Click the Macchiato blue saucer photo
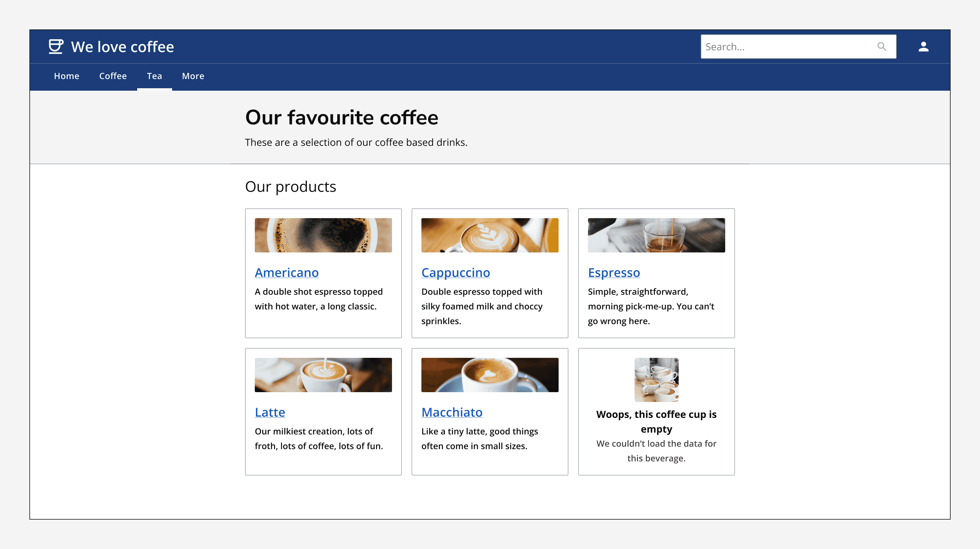 click(490, 374)
